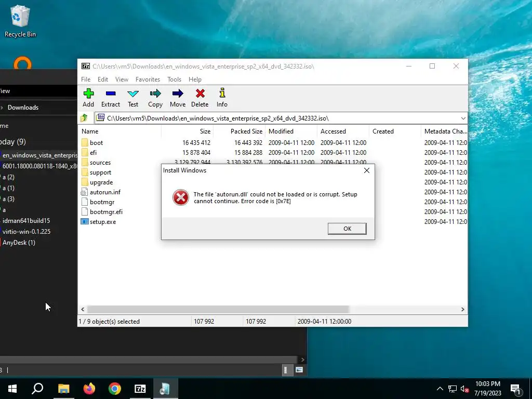Select the efi folder

[x=94, y=153]
